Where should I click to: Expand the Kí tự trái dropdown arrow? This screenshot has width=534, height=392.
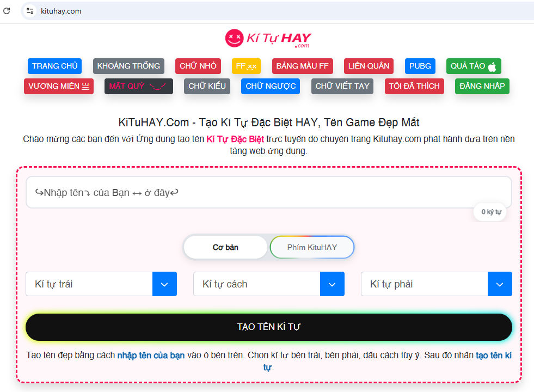pos(164,284)
